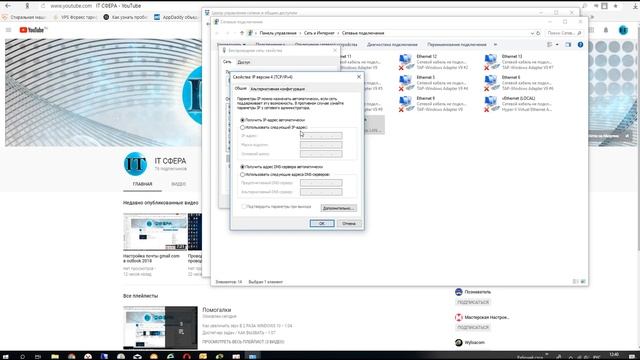Open the Access tab in wireless properties dialog
The width and height of the screenshot is (640, 360).
[x=244, y=62]
